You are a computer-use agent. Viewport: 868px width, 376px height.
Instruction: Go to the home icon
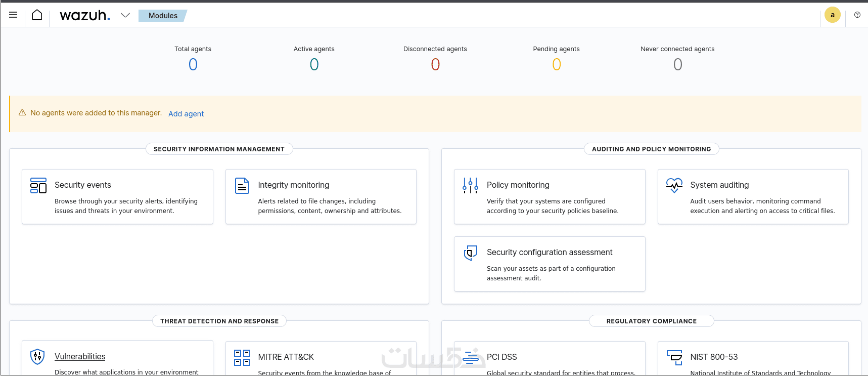point(37,15)
